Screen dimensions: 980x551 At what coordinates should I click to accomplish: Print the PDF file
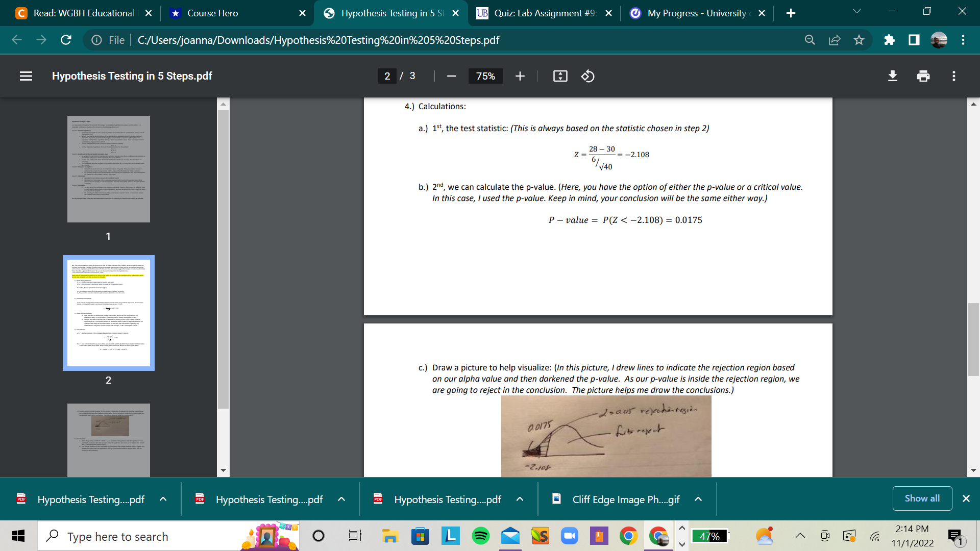tap(923, 76)
